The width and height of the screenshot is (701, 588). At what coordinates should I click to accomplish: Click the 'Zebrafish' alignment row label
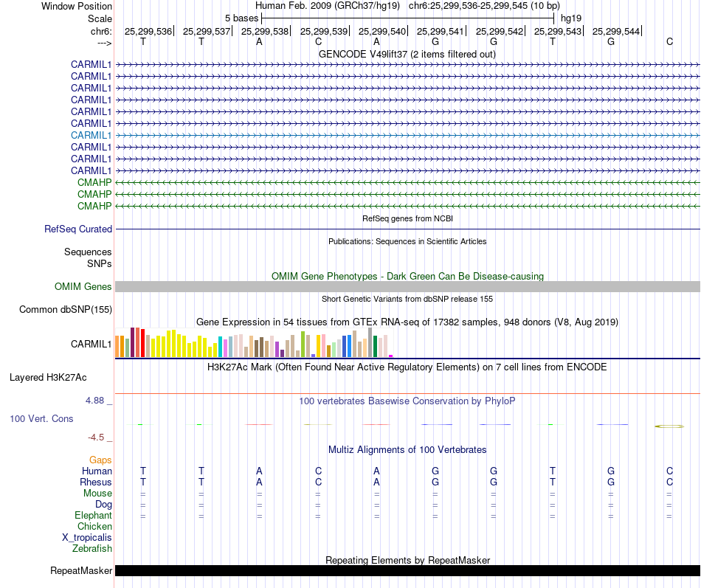click(92, 548)
